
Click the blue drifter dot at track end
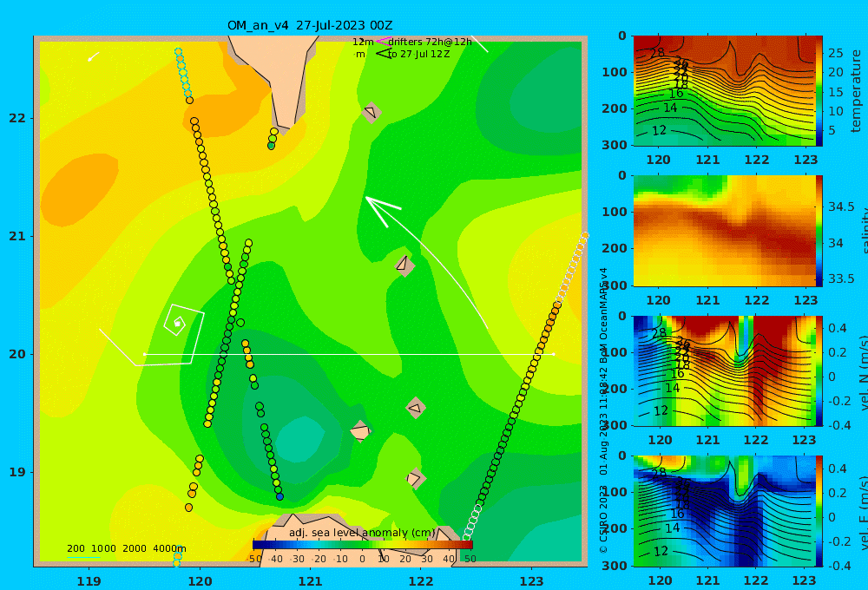(280, 497)
